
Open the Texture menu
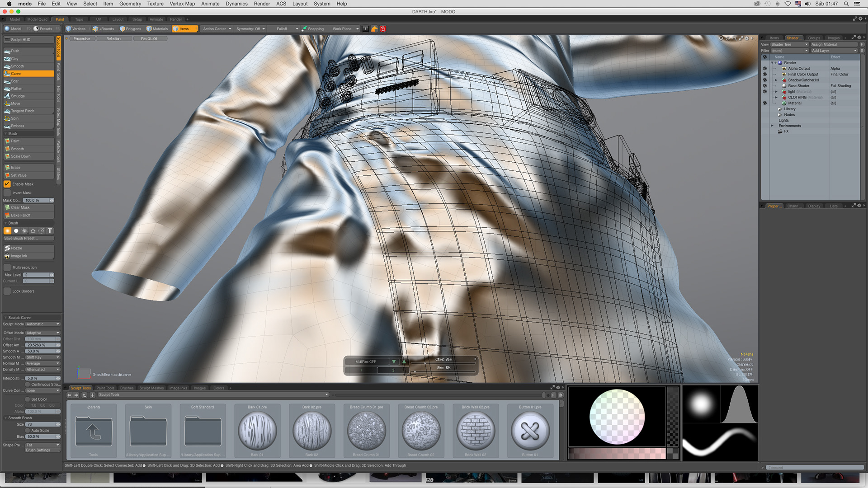[155, 4]
